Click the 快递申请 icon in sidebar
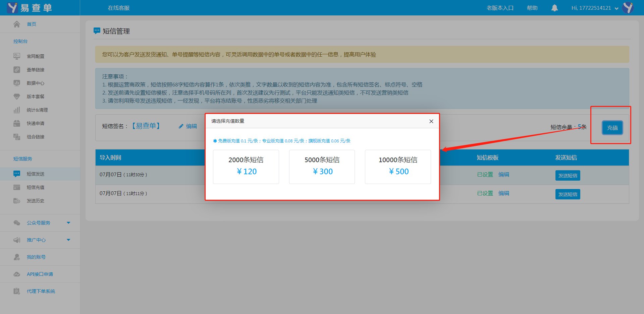This screenshot has width=644, height=314. 17,123
